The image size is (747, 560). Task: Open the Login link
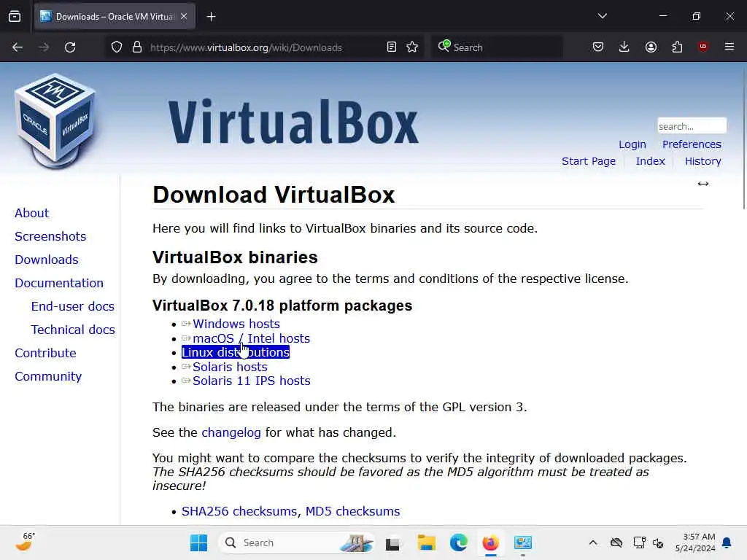pos(632,144)
